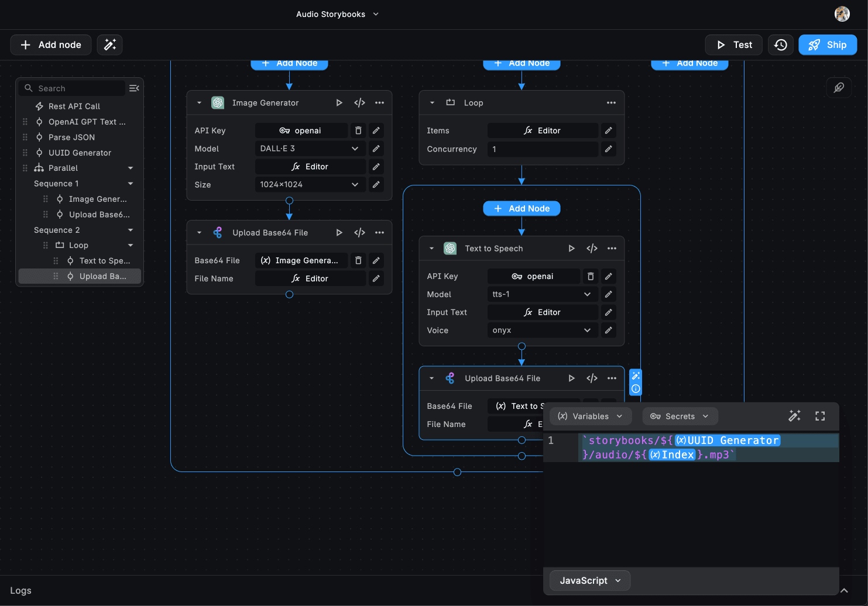Delete the Image Generator API Key value
The width and height of the screenshot is (868, 606).
[x=358, y=130]
